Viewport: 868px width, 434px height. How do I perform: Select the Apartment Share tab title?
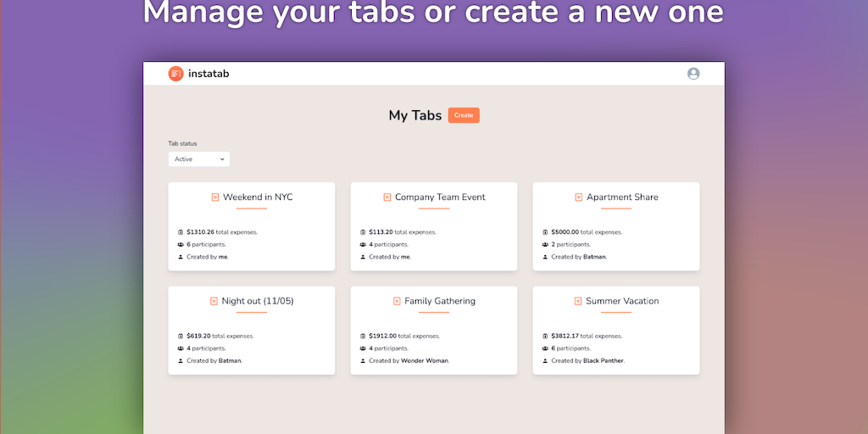click(x=622, y=198)
